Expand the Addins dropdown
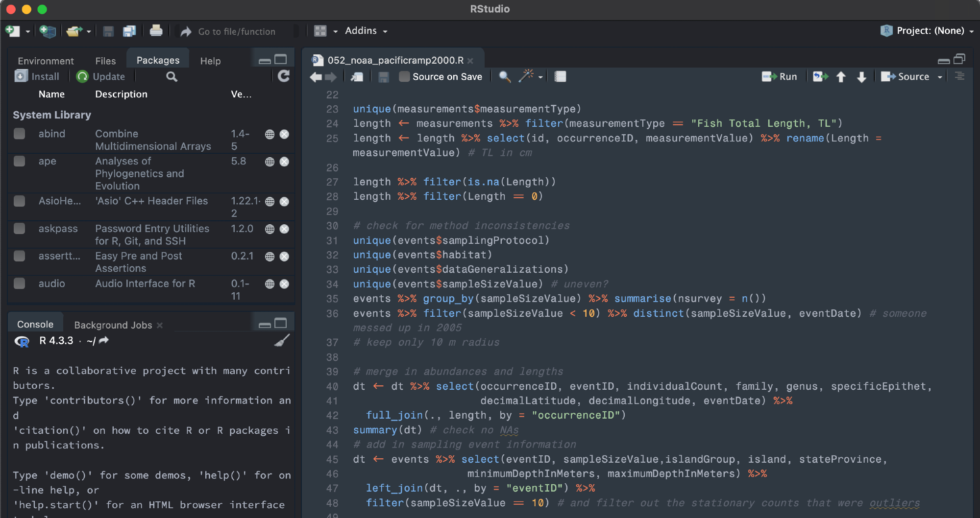Screen dimensions: 980x518 [x=366, y=31]
